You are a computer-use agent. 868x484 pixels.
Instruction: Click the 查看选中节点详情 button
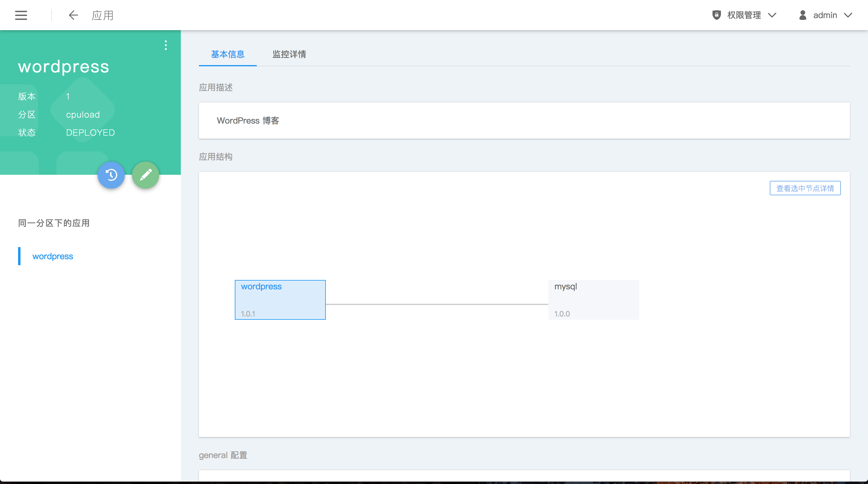tap(805, 188)
